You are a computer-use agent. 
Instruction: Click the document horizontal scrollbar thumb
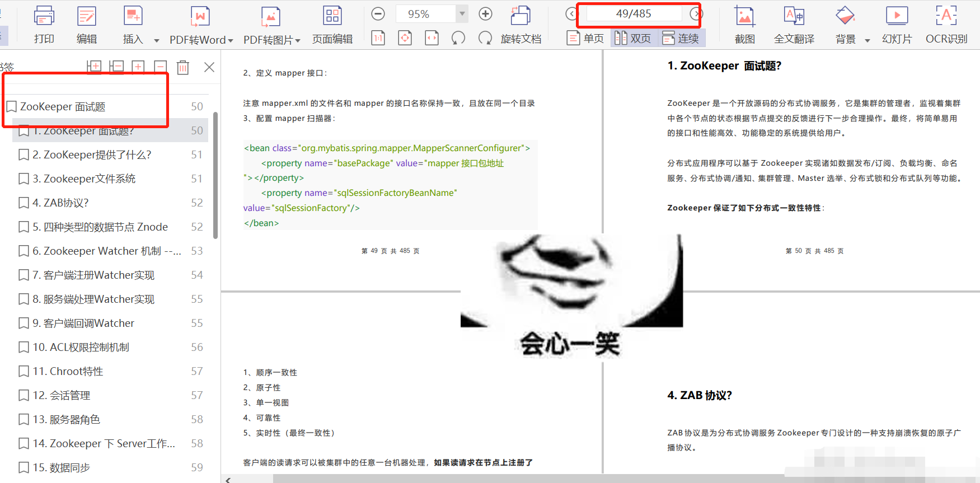tap(529, 479)
